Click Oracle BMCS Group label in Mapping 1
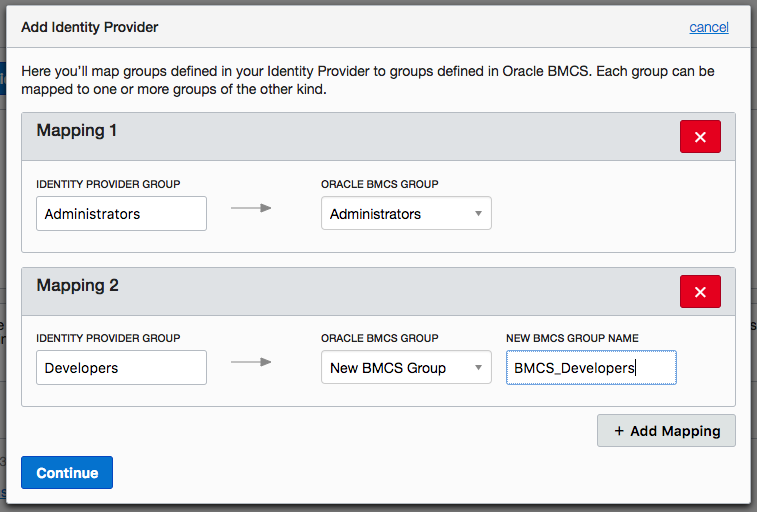Screen dimensions: 757x512 coord(379,184)
